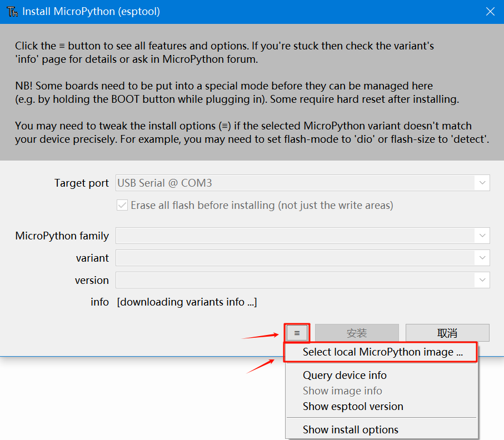Click the Thonny icon in title bar
Screen dimensions: 504x440
coord(12,12)
